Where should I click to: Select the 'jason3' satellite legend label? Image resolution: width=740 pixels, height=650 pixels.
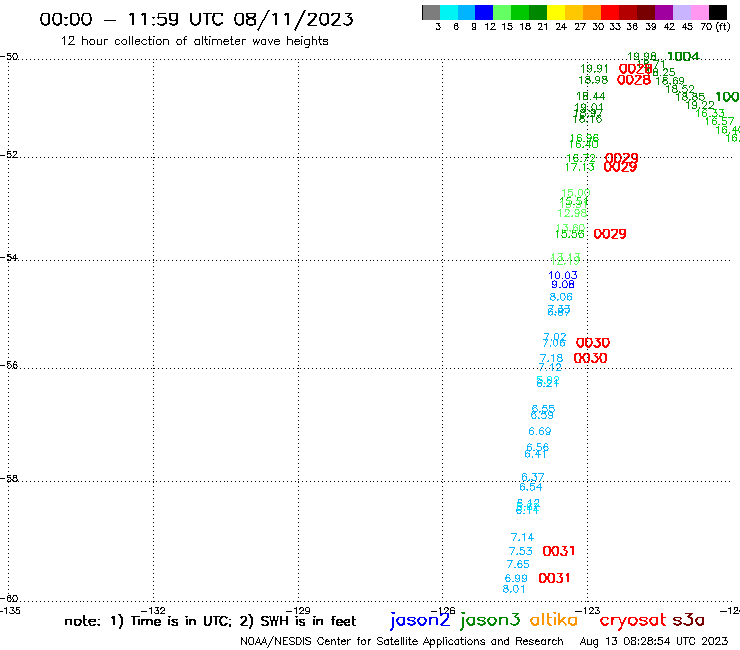[x=490, y=620]
